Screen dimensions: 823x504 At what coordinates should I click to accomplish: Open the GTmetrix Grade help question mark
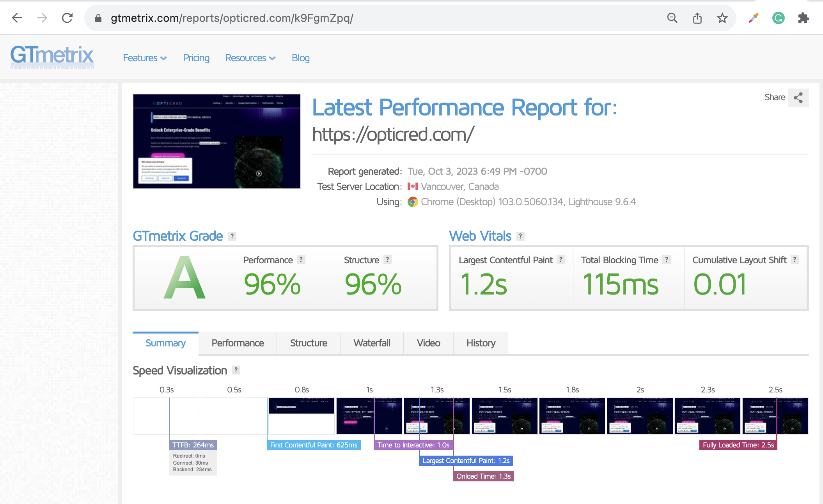[232, 236]
